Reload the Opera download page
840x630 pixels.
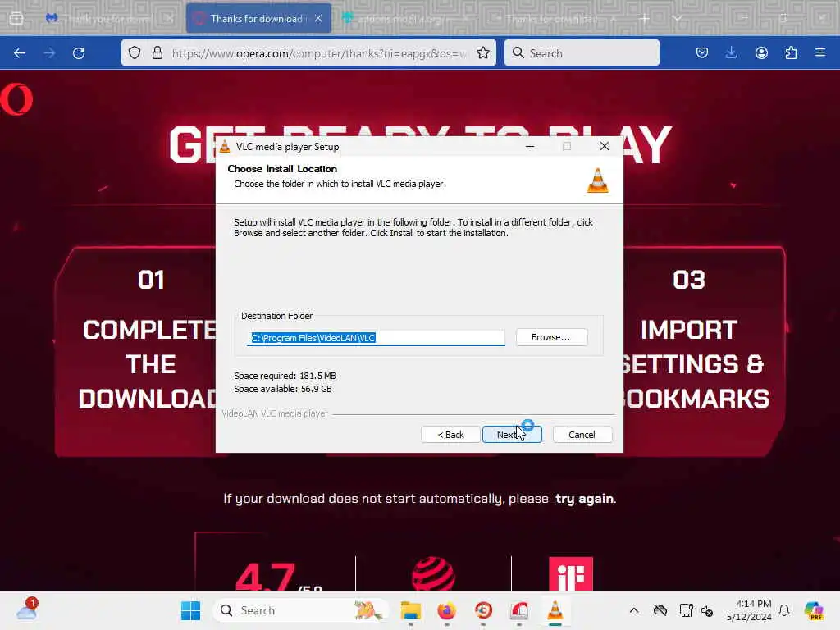(x=79, y=53)
